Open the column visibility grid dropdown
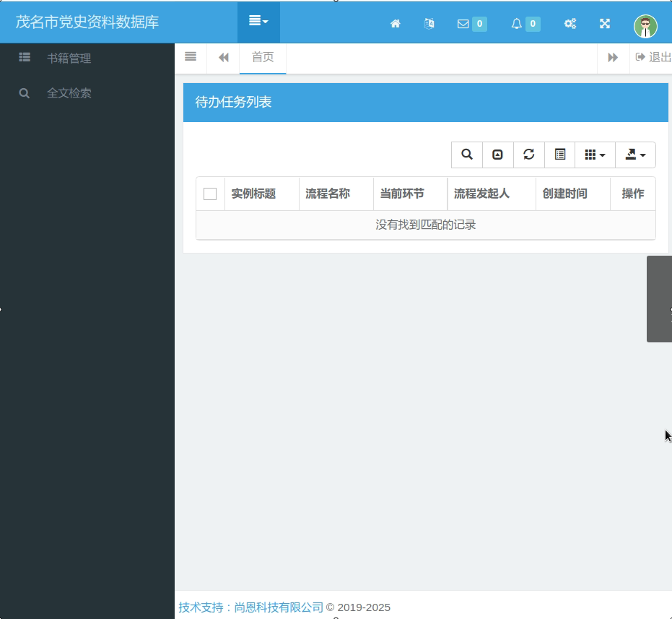The image size is (672, 619). point(594,154)
